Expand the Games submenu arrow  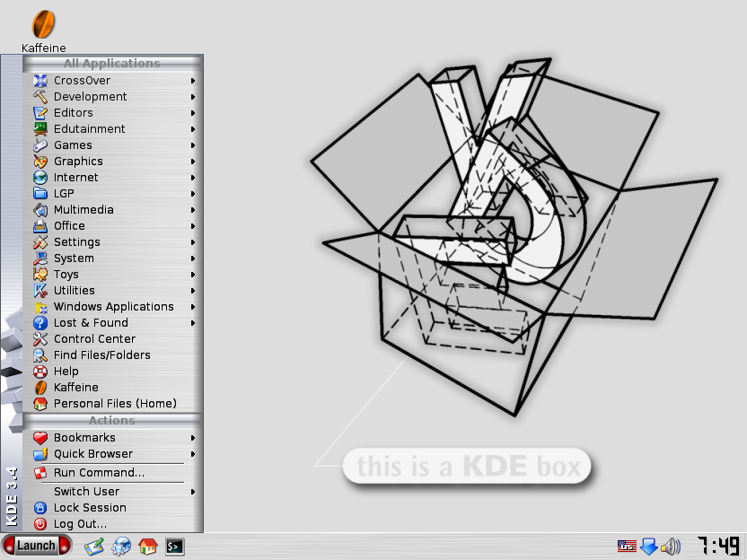pos(193,145)
